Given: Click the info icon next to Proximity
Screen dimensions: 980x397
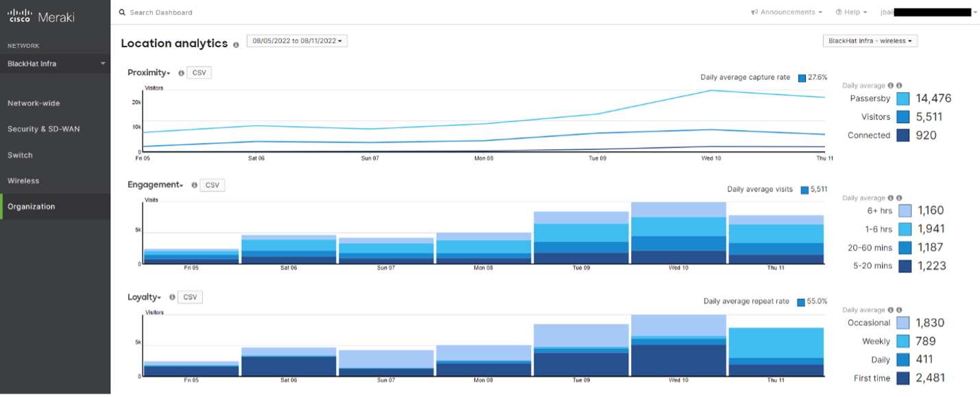Looking at the screenshot, I should (x=182, y=73).
